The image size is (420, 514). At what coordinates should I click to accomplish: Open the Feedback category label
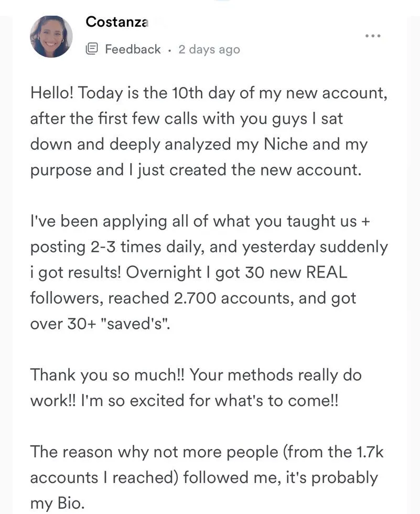pyautogui.click(x=133, y=49)
